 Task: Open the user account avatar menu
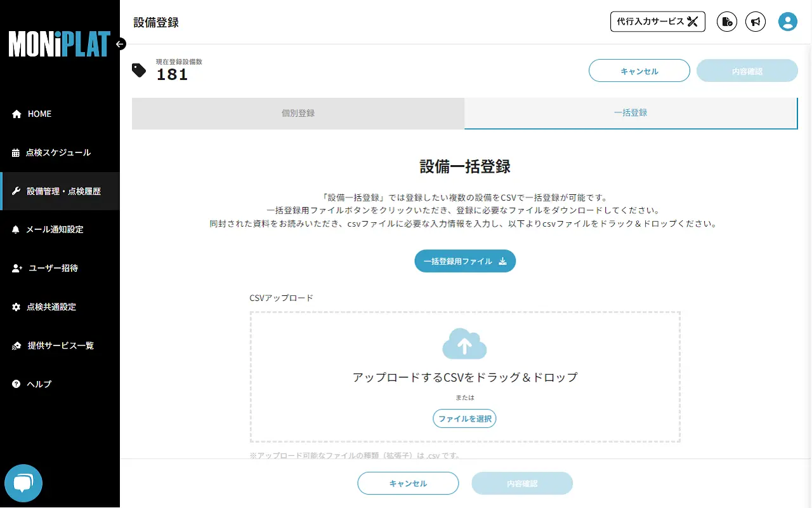(x=787, y=21)
